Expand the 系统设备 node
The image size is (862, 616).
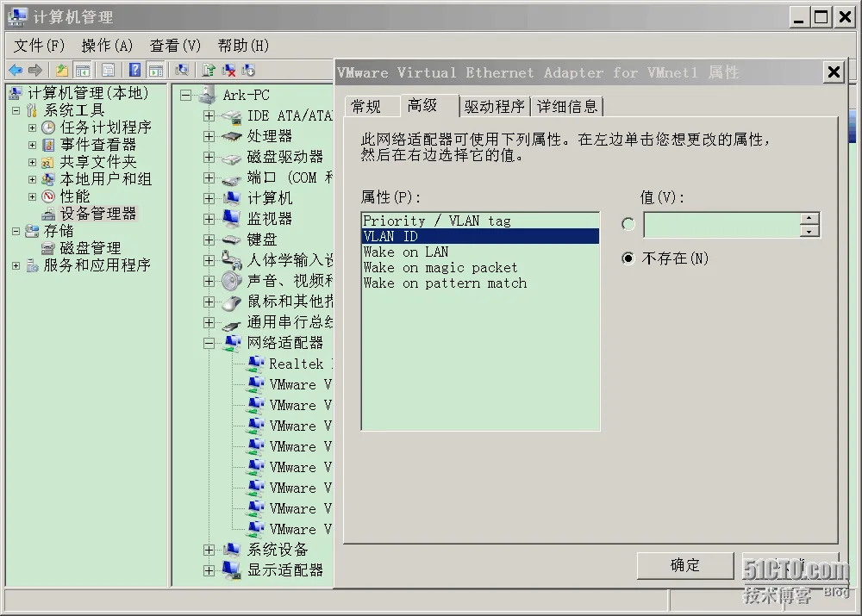209,550
